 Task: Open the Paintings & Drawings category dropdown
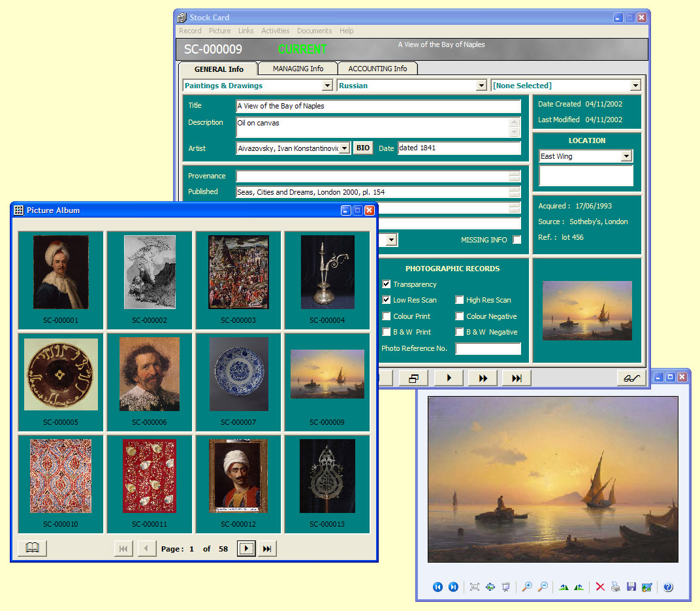pos(327,86)
